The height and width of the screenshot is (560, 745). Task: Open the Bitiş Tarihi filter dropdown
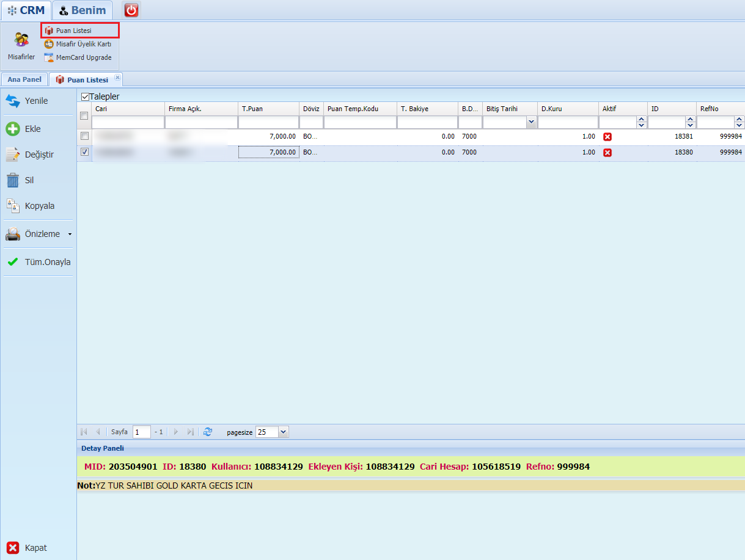pyautogui.click(x=531, y=122)
